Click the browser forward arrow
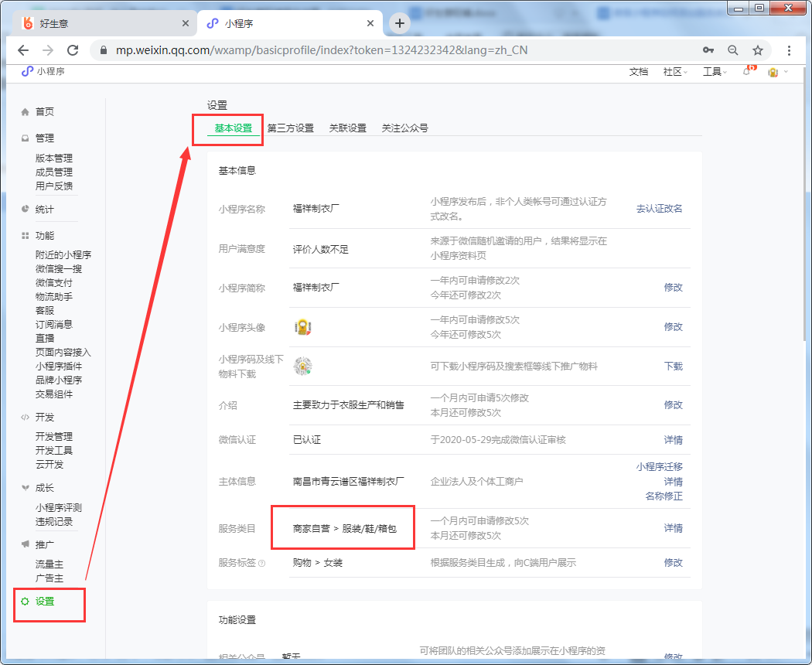 click(x=48, y=50)
